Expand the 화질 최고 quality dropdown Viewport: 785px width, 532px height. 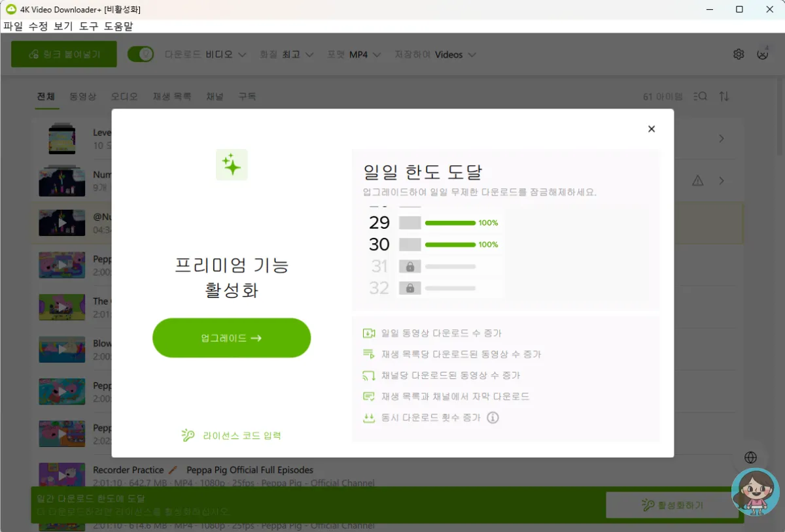pos(287,54)
